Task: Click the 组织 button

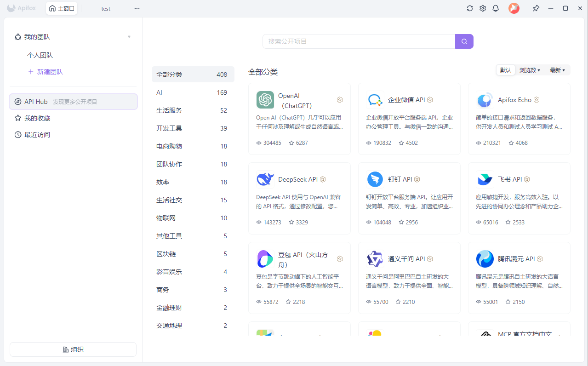Action: point(73,349)
